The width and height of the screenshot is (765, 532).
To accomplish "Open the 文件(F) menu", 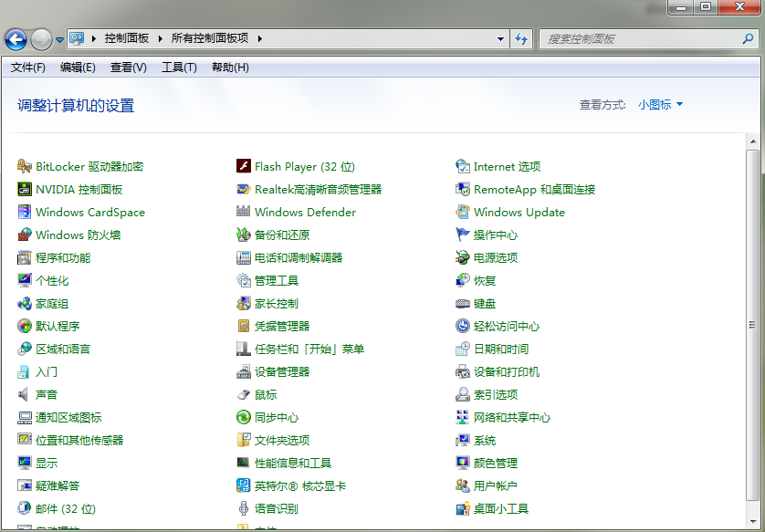I will (x=27, y=68).
